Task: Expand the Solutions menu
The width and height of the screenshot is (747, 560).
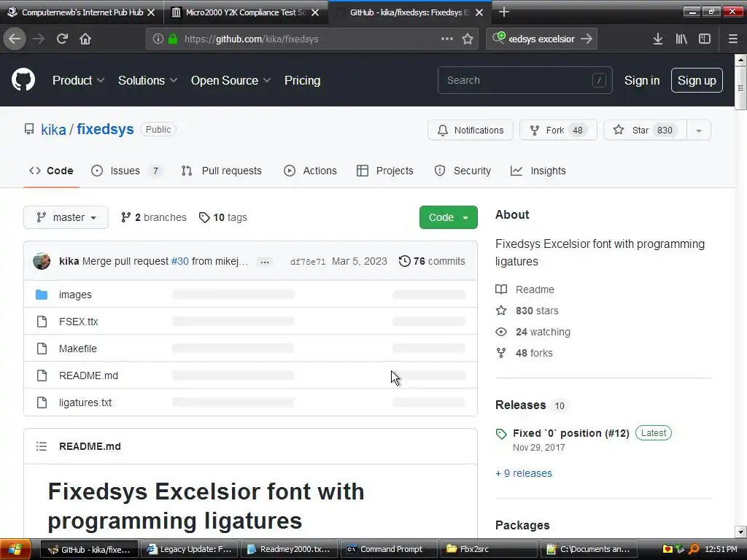Action: click(x=147, y=80)
